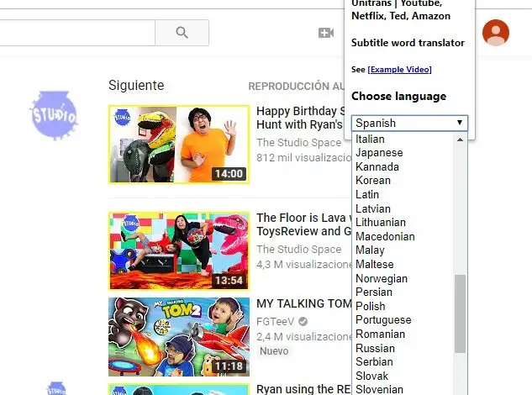Open the create video camera icon
The image size is (532, 395).
pyautogui.click(x=326, y=33)
